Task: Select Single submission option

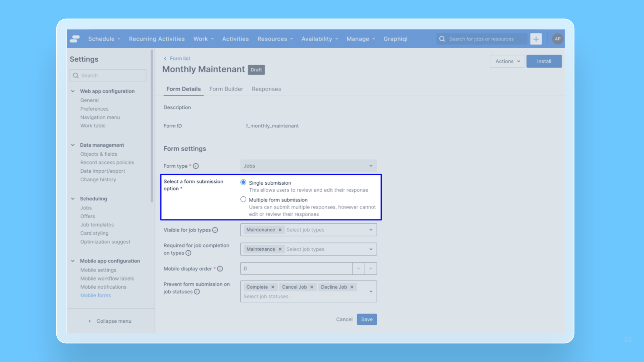Action: tap(243, 182)
